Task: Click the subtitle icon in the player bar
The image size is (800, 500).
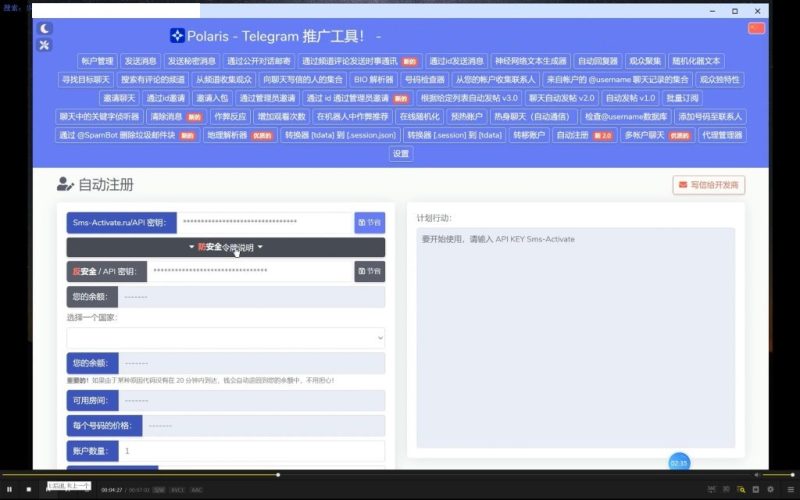Action: (712, 489)
